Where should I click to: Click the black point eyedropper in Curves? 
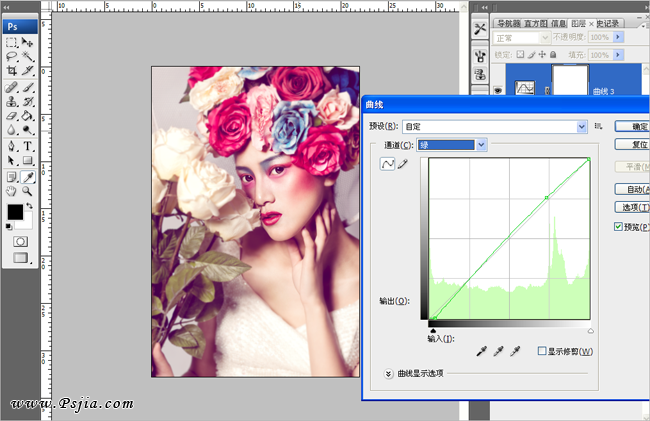click(x=484, y=351)
